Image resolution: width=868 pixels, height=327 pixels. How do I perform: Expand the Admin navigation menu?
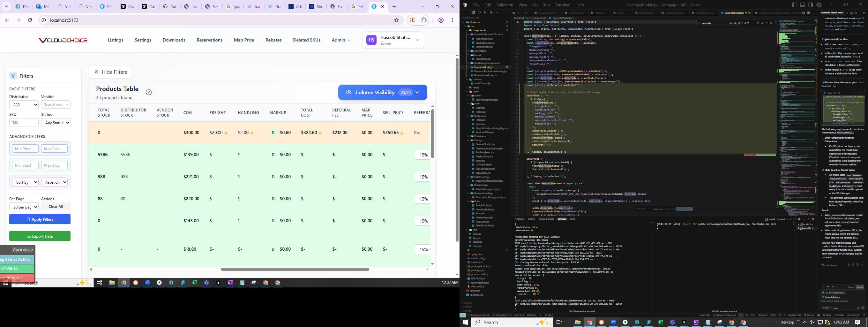pos(341,40)
